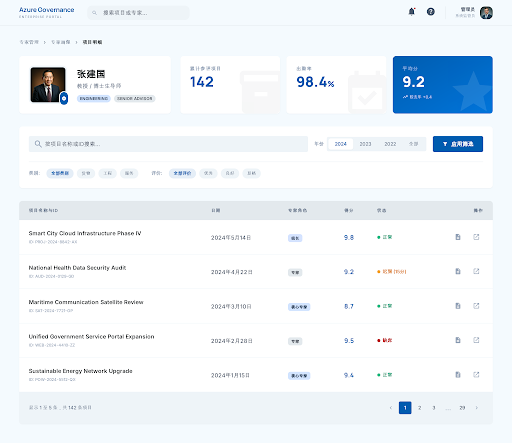Focus the project name or ID search field
This screenshot has width=512, height=443.
168,144
